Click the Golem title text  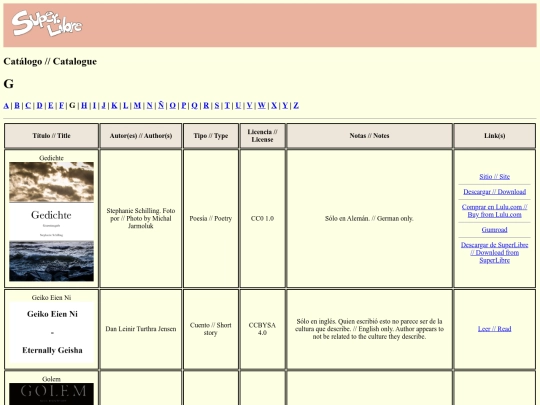[x=51, y=379]
